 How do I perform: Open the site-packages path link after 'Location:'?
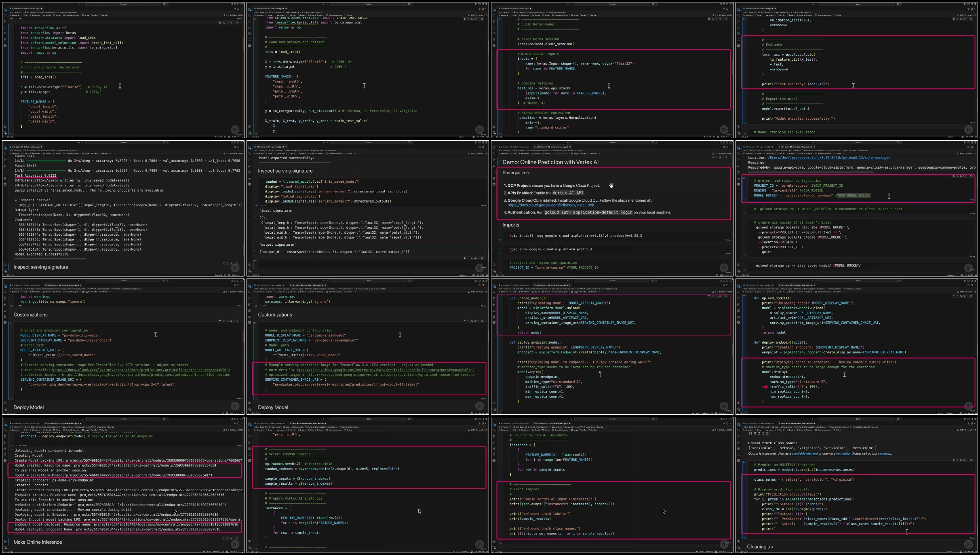click(x=829, y=158)
